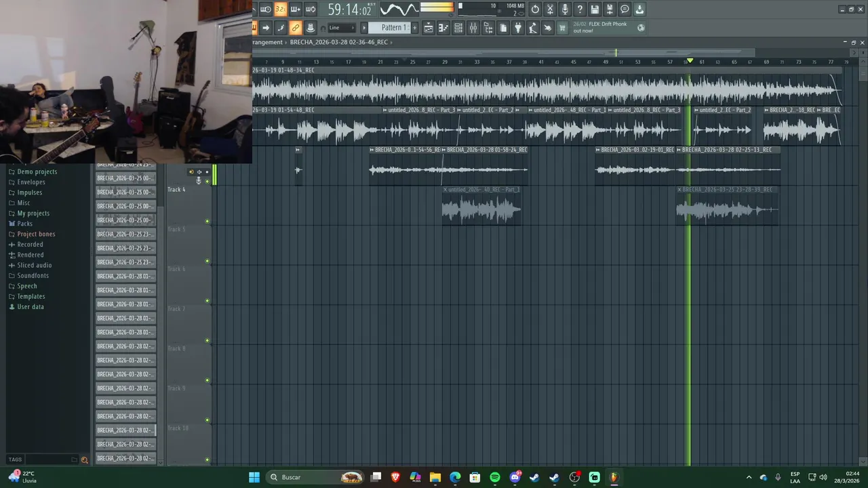This screenshot has width=868, height=488.
Task: Open Spotify from the Windows taskbar
Action: (495, 477)
